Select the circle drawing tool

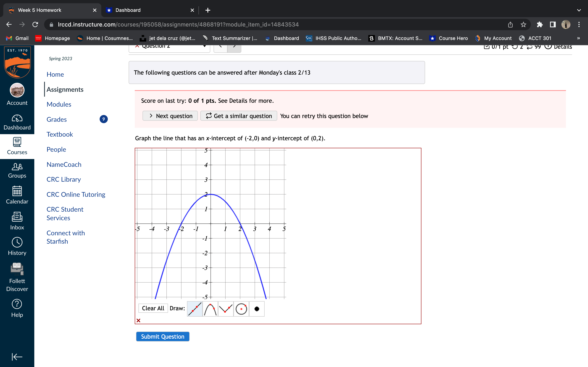tap(241, 309)
